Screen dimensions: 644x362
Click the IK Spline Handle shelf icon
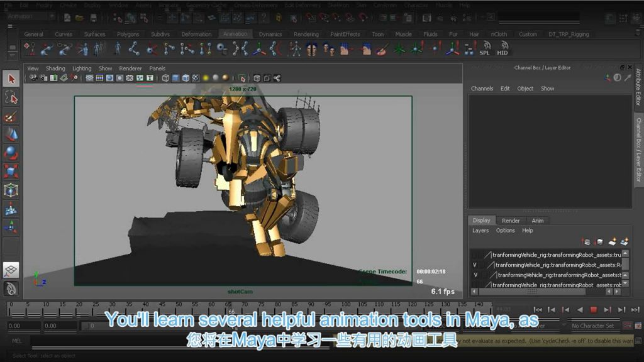[x=64, y=49]
